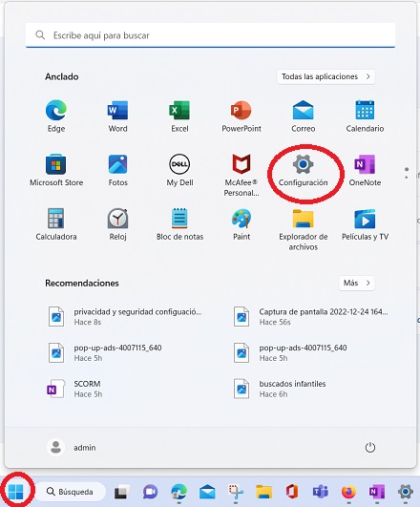The width and height of the screenshot is (420, 507).
Task: Open the Mail icon on the taskbar
Action: pos(207,492)
